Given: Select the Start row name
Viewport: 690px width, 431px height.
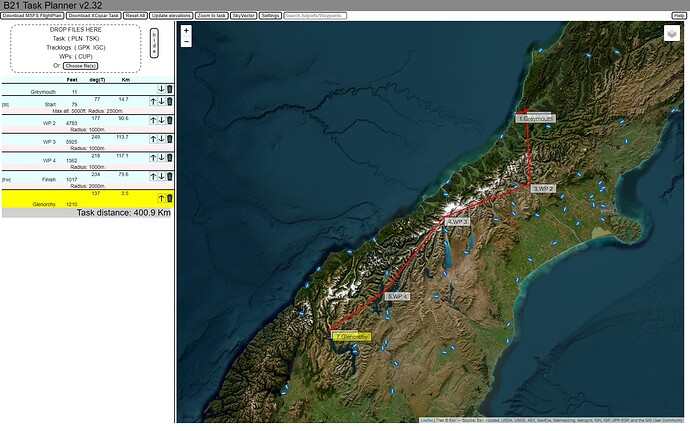Looking at the screenshot, I should 50,104.
